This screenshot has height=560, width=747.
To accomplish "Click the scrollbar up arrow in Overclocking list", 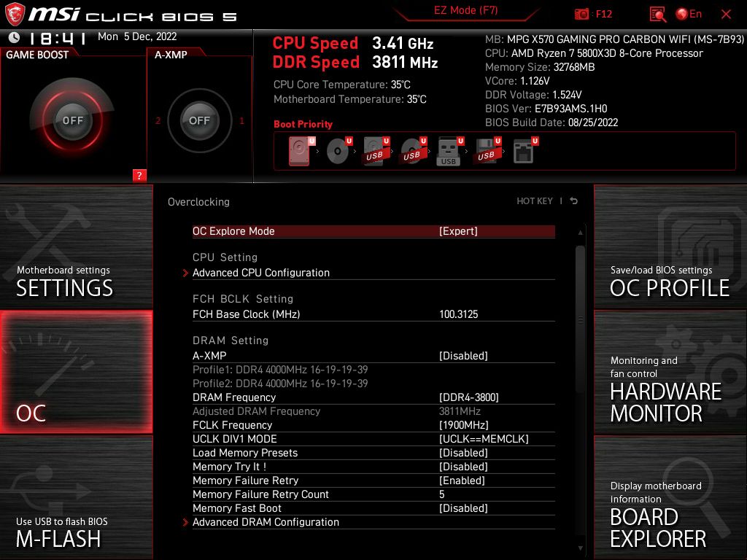I will [580, 233].
